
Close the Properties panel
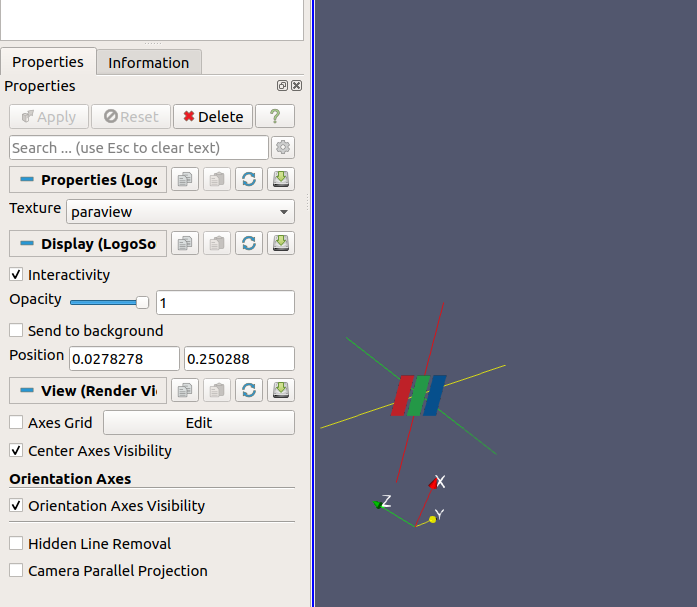296,86
